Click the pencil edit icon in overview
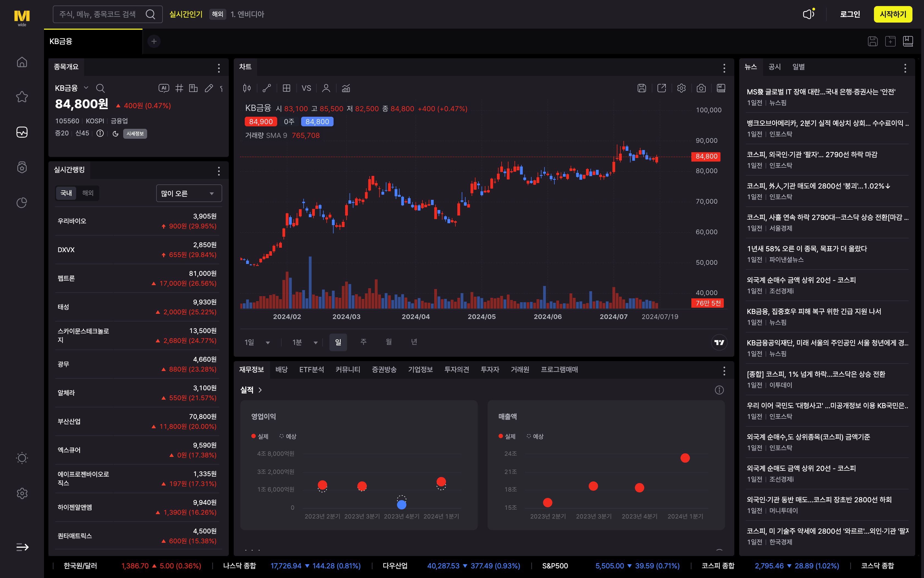924x578 pixels. pos(208,88)
